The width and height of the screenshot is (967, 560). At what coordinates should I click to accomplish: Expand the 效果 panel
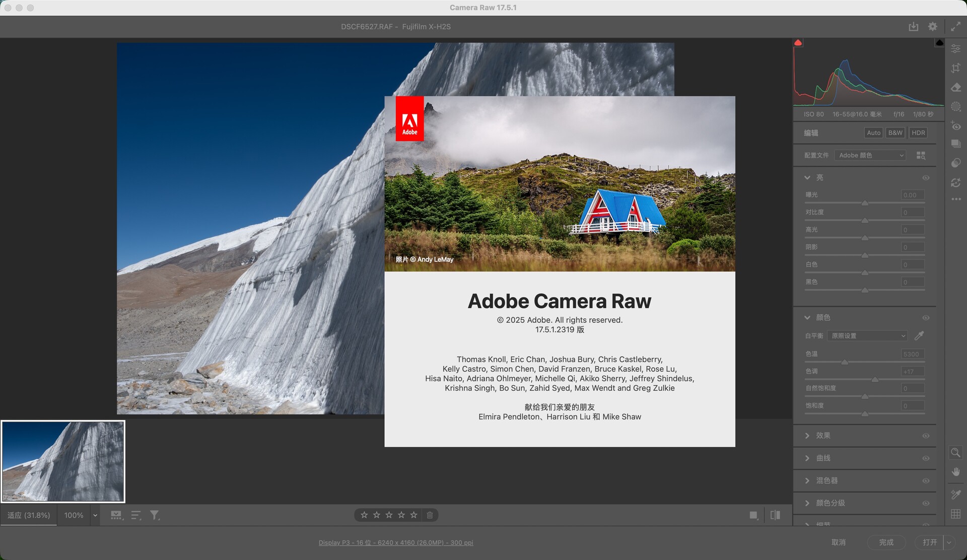point(823,436)
